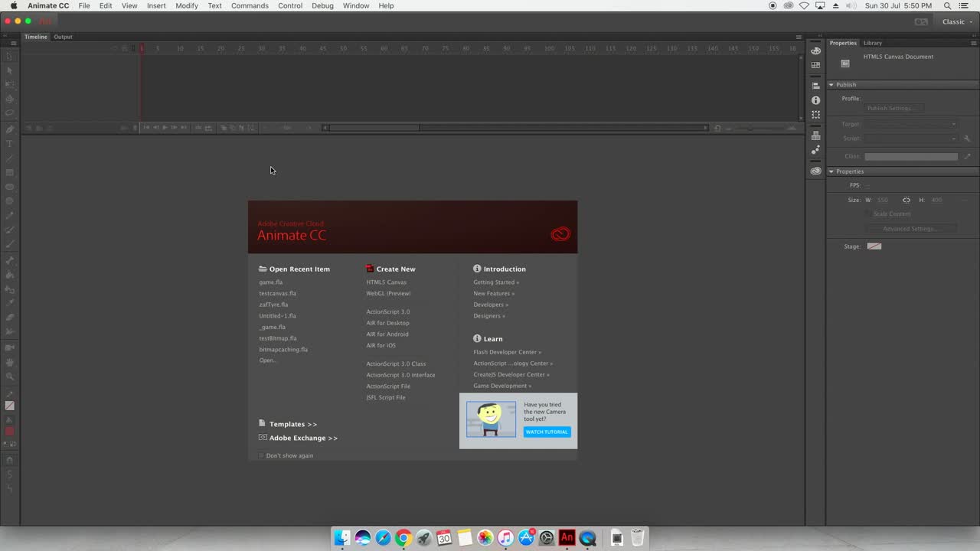Open the Target dropdown

click(x=911, y=124)
